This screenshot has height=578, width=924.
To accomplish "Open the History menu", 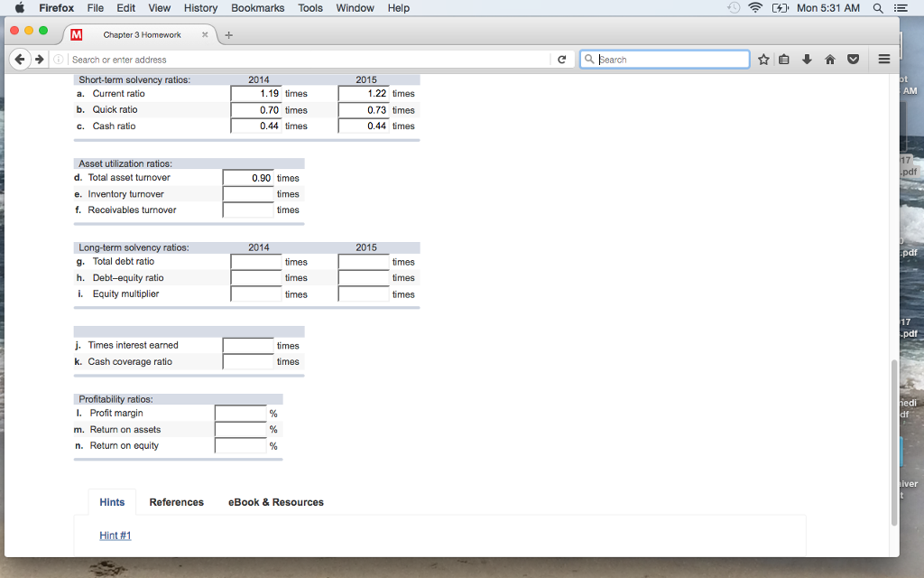I will 200,8.
